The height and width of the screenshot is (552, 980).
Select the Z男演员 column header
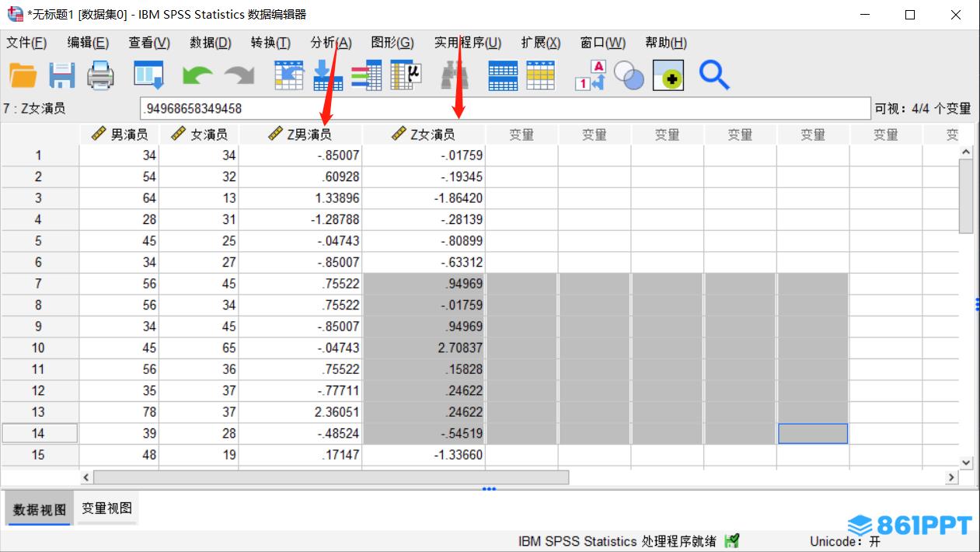(300, 135)
